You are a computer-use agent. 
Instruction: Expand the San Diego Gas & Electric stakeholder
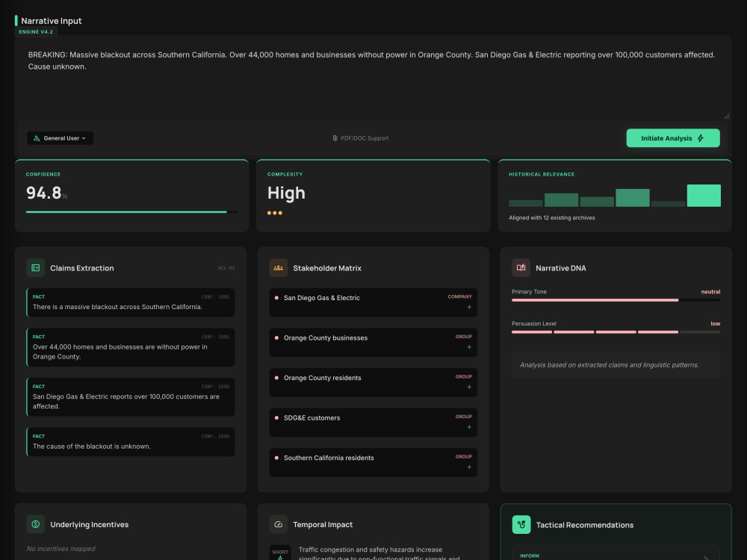point(469,307)
